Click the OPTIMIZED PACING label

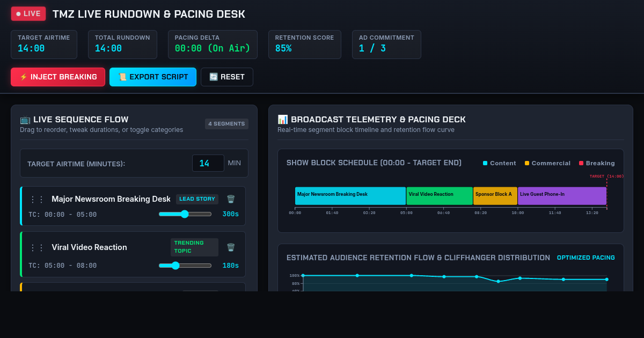click(586, 258)
